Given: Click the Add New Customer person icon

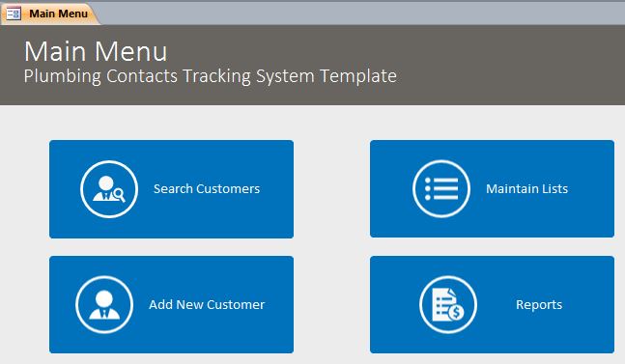Looking at the screenshot, I should coord(104,305).
